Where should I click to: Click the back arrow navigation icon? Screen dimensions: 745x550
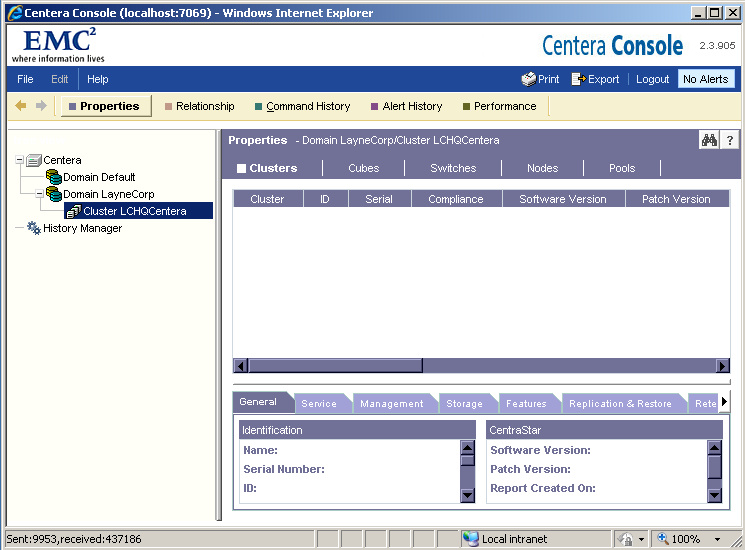20,105
